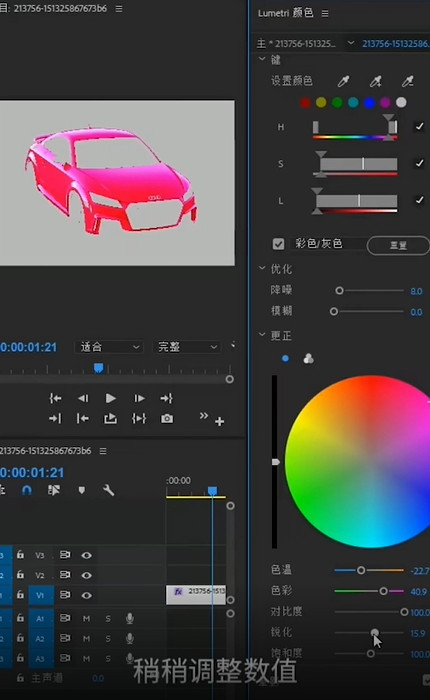Toggle the 彩色/灰色 checkbox
Image resolution: width=430 pixels, height=700 pixels.
point(278,244)
